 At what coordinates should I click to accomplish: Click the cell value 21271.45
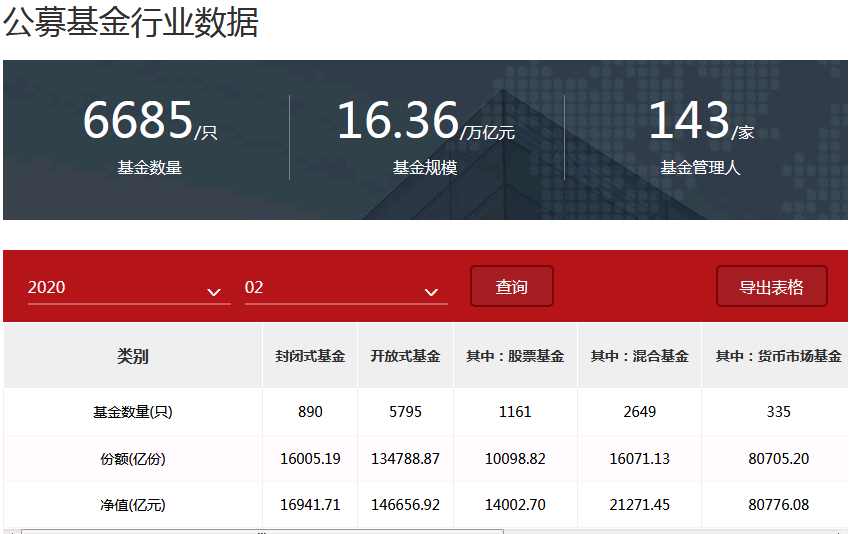[640, 505]
